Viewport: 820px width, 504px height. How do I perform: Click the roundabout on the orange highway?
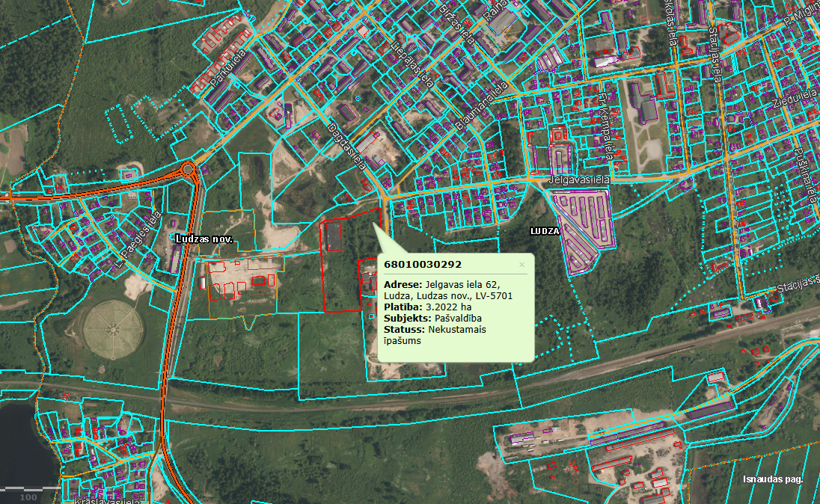(x=187, y=169)
